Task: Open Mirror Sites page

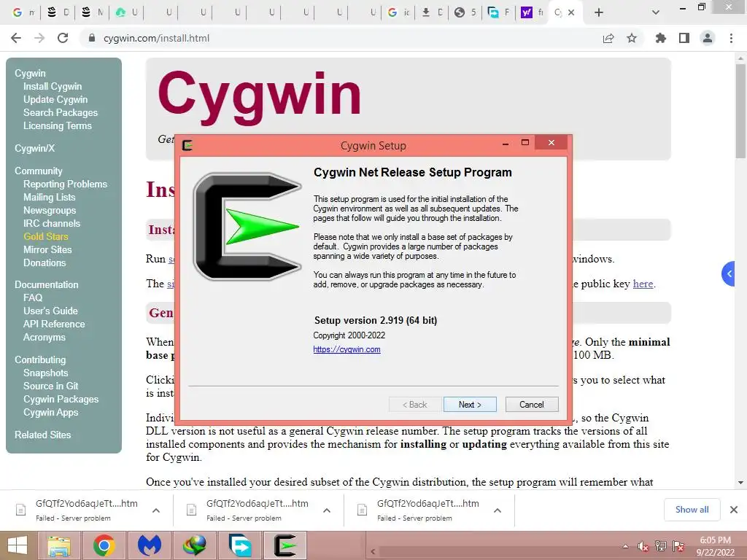Action: pos(47,249)
